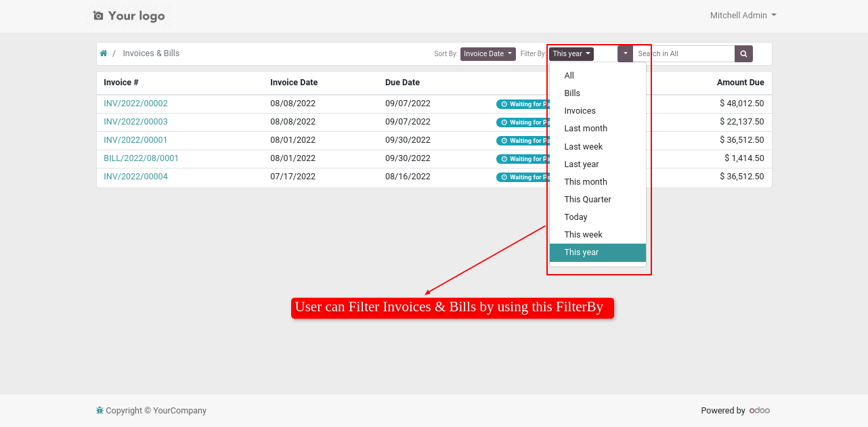This screenshot has height=427, width=868.
Task: Click the home icon in breadcrumb
Action: pos(104,53)
